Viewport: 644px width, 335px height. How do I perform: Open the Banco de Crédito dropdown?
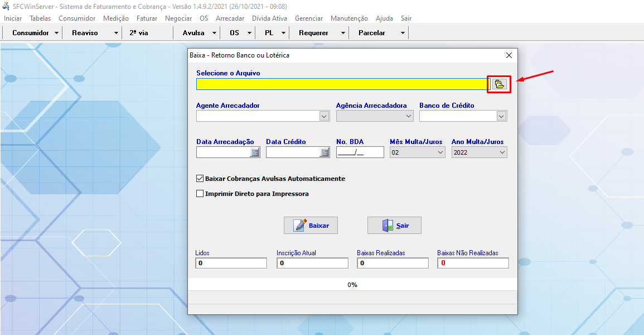tap(501, 116)
